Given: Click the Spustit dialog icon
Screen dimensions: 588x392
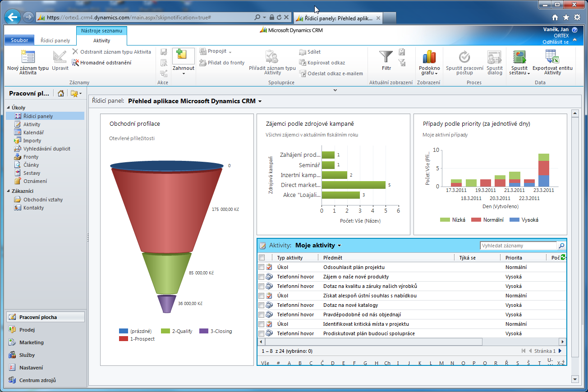Looking at the screenshot, I should 495,57.
